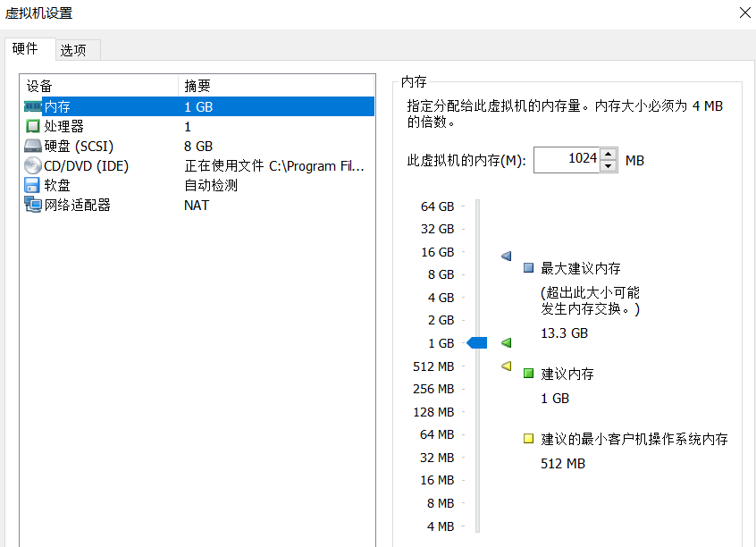
Task: Click the memory value field showing 1024
Action: pyautogui.click(x=567, y=160)
